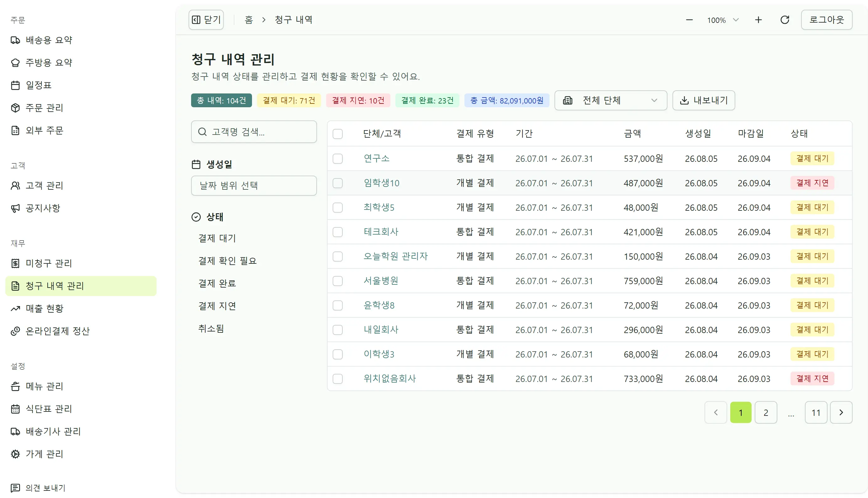Click the 메뉴 관리 icon
The height and width of the screenshot is (498, 868).
point(15,386)
